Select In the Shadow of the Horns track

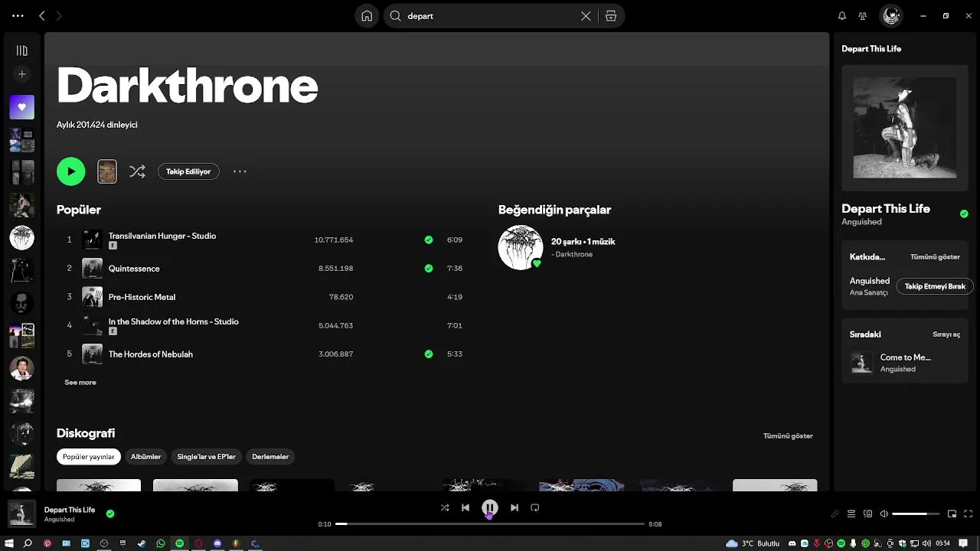pos(174,321)
